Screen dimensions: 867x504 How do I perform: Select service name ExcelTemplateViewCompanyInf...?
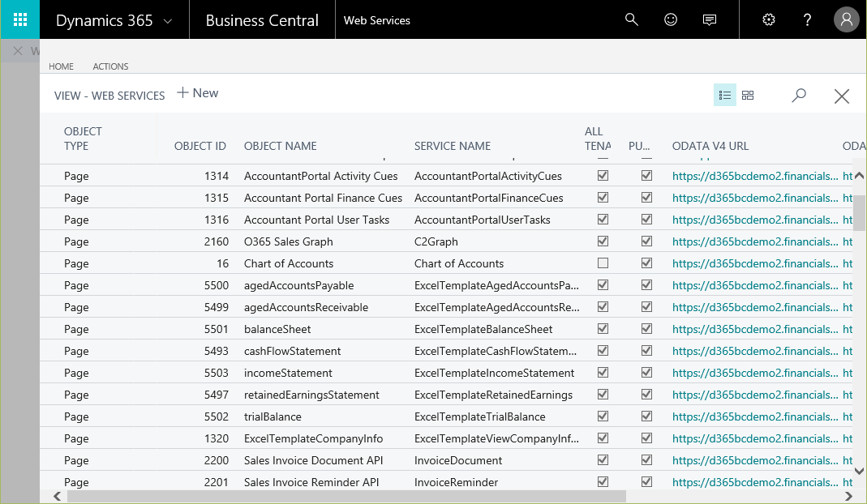coord(496,439)
